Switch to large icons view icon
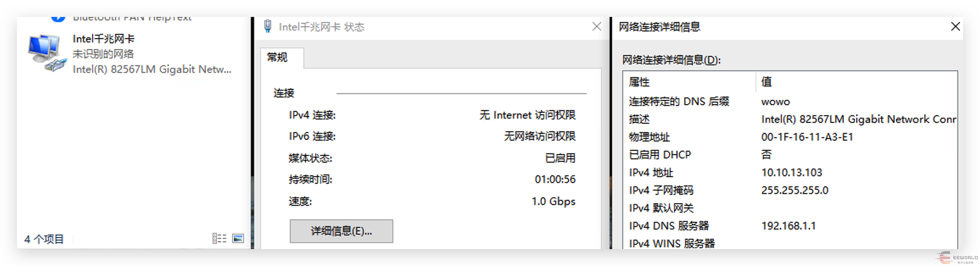 [x=238, y=238]
